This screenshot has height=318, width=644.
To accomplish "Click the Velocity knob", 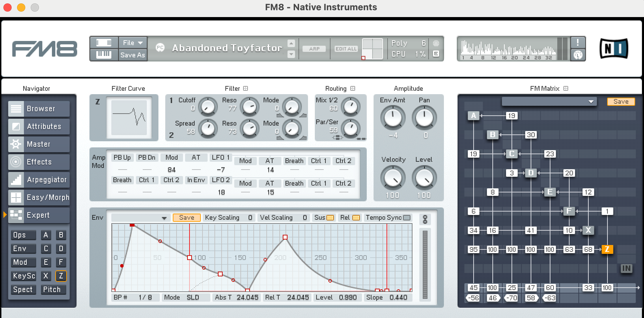I will [393, 178].
